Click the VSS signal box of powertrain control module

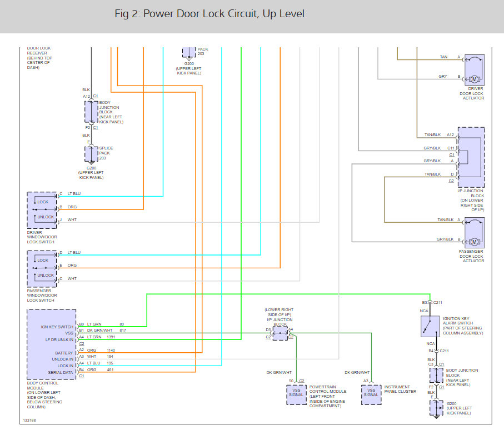[296, 394]
